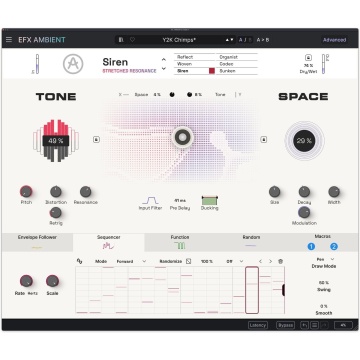Click the Space 29 % intensity dial

tap(304, 141)
